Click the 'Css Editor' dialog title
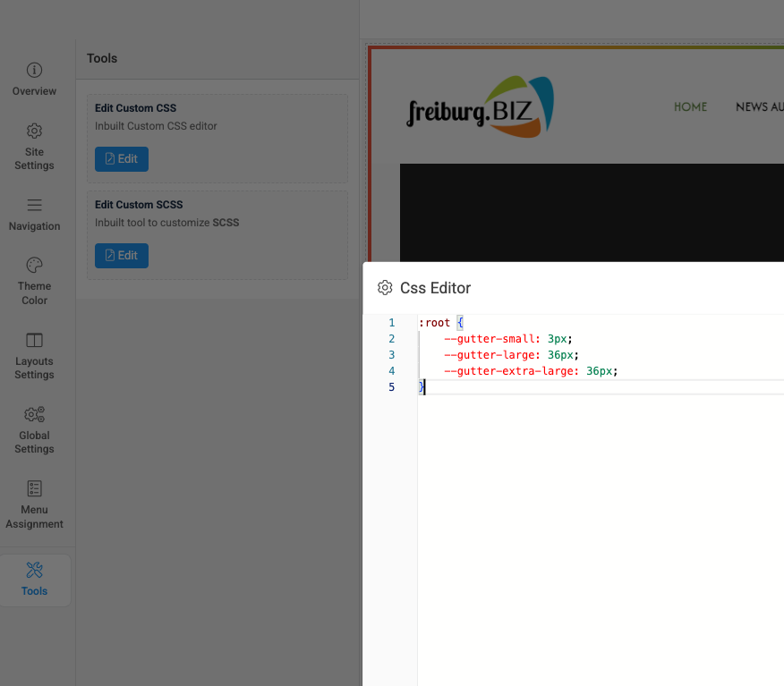784x686 pixels. pyautogui.click(x=435, y=288)
